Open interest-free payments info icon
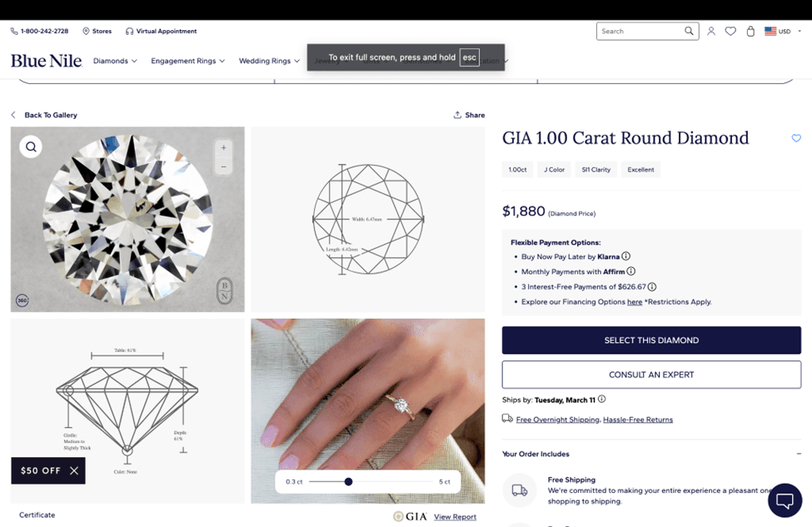 click(652, 286)
